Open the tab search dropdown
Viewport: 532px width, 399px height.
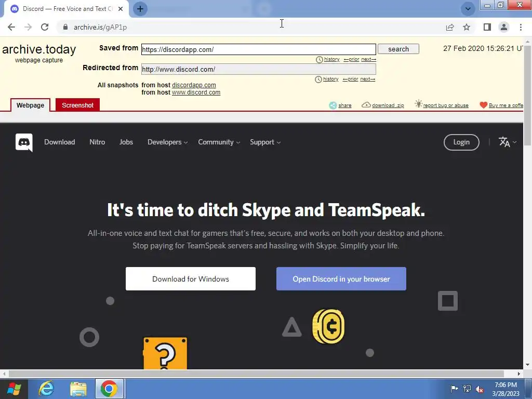coord(468,9)
